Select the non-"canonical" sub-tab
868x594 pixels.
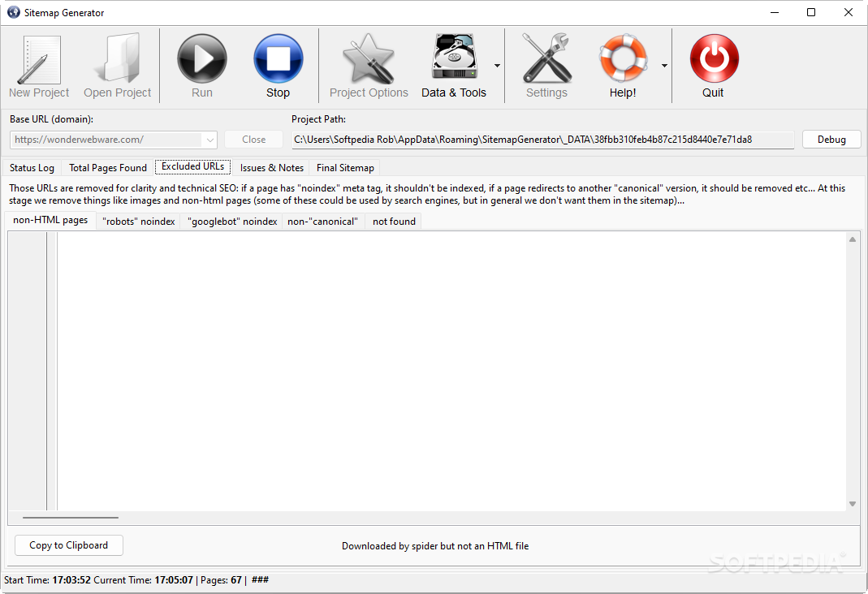pos(322,222)
